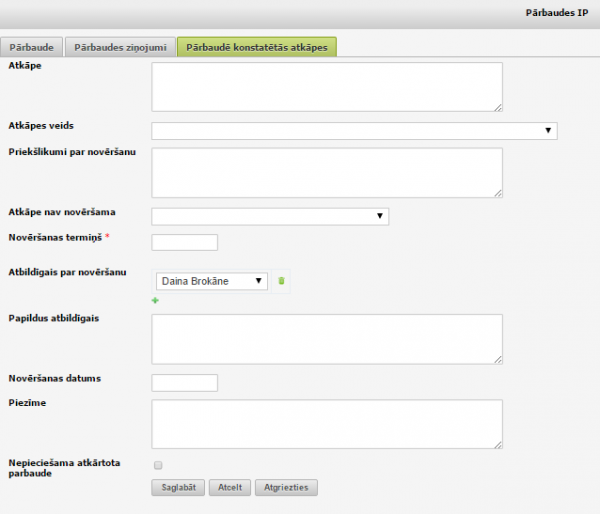Grab the resize handle of the Atkāpe text area
This screenshot has width=600, height=514.
point(497,105)
